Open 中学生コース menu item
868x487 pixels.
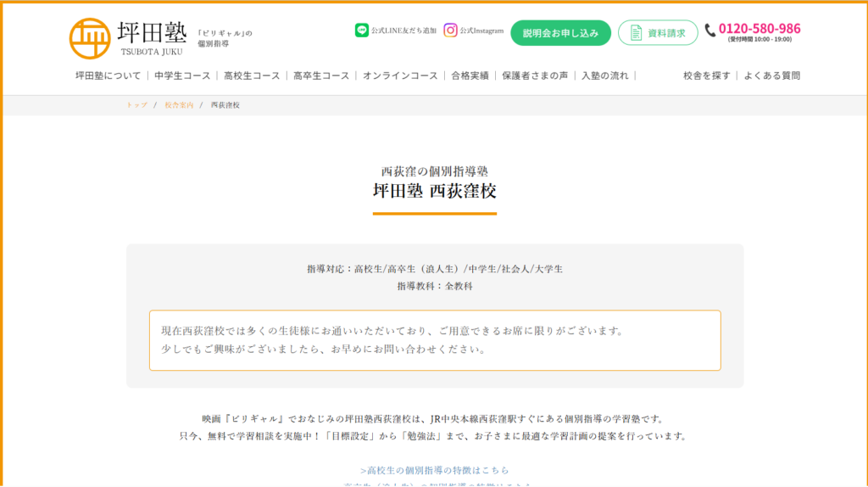coord(182,76)
